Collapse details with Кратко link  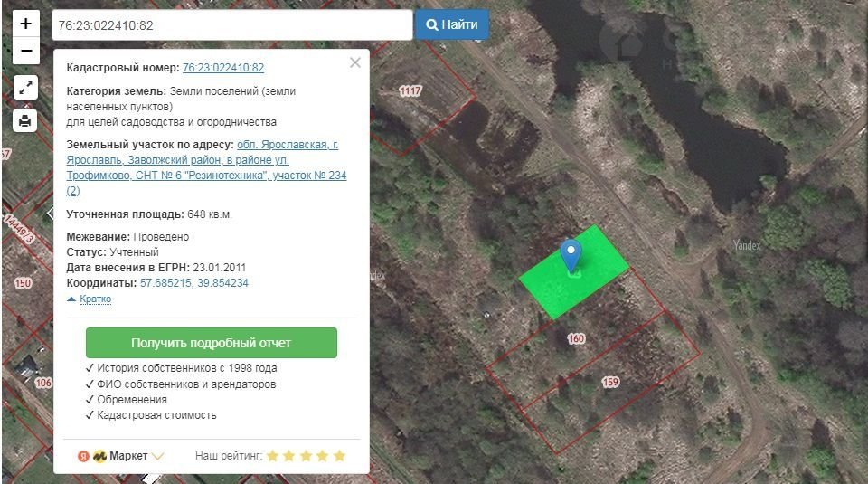click(x=95, y=299)
